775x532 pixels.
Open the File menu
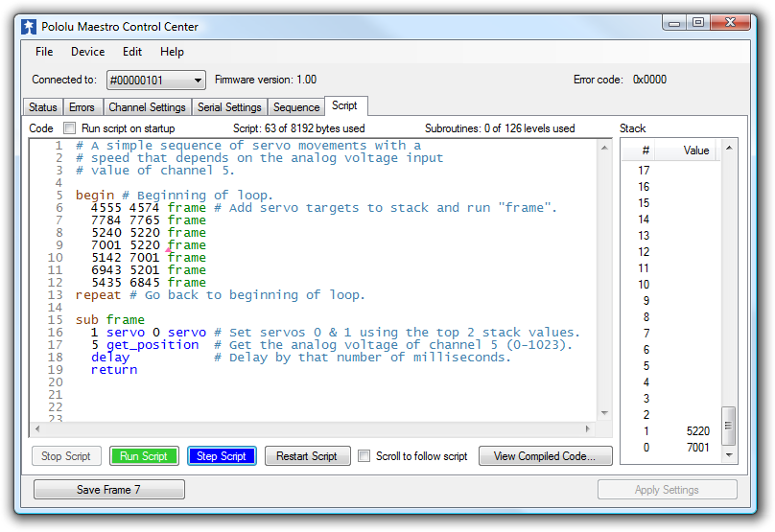tap(44, 52)
